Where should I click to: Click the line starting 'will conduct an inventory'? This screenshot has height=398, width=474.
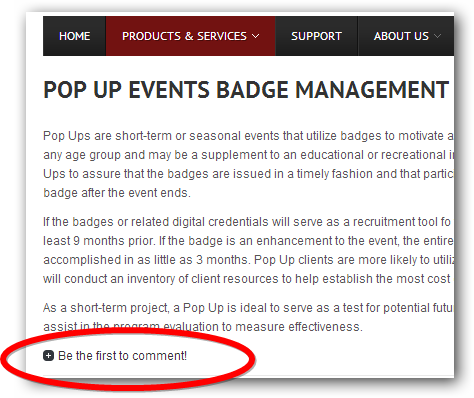(248, 279)
